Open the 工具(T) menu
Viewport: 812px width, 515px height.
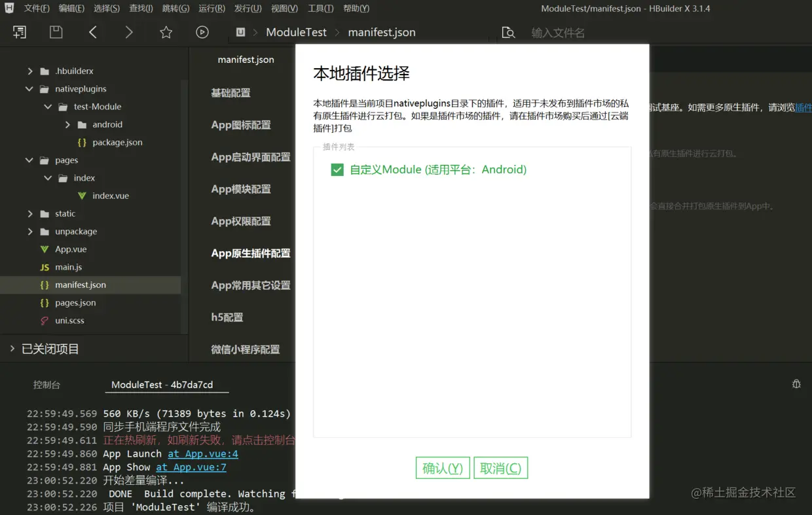pos(320,9)
